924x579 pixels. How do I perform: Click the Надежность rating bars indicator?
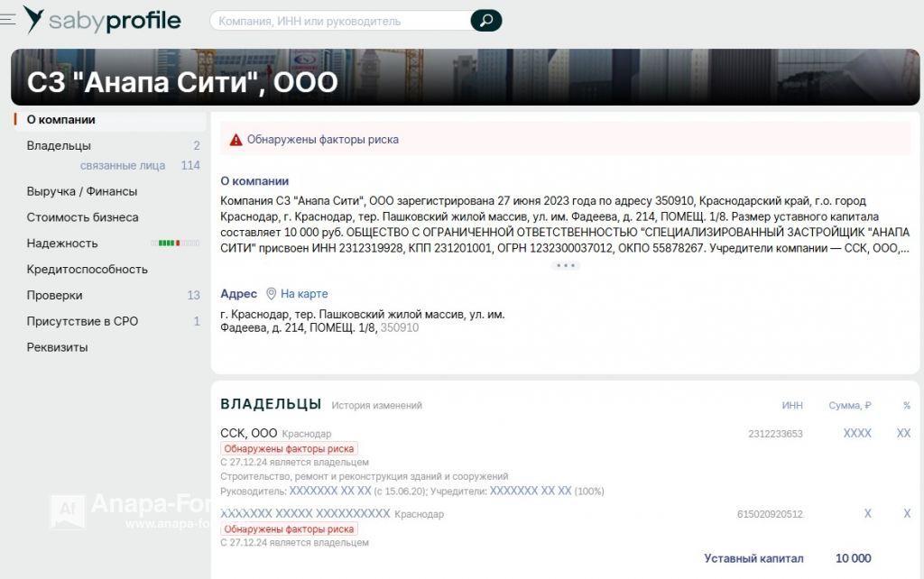(173, 243)
